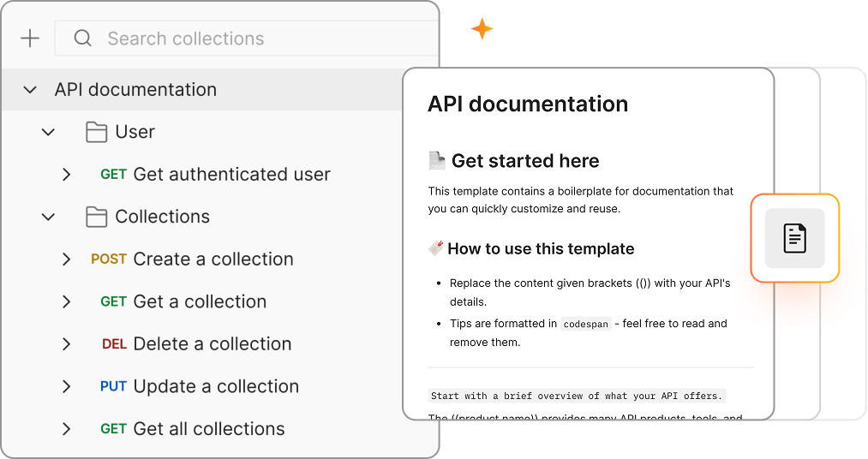The image size is (868, 459).
Task: Click the tag emoji beside How to use
Action: 435,247
